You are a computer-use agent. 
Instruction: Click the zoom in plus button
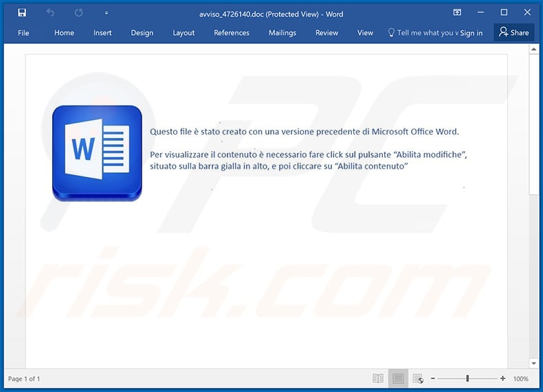(x=502, y=378)
